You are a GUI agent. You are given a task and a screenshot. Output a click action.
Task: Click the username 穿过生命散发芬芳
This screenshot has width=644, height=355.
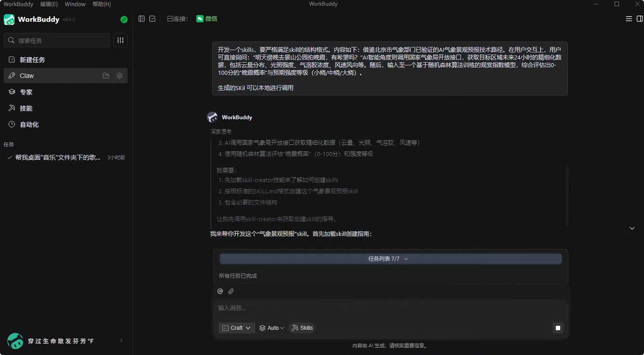[61, 341]
